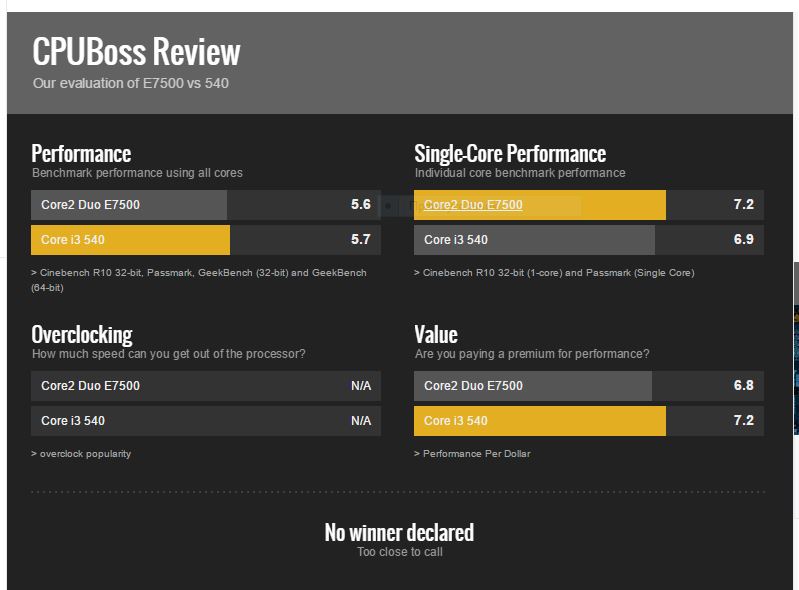Click the CPUBoss Review title
Viewport: 799px width, 590px height.
click(x=136, y=51)
